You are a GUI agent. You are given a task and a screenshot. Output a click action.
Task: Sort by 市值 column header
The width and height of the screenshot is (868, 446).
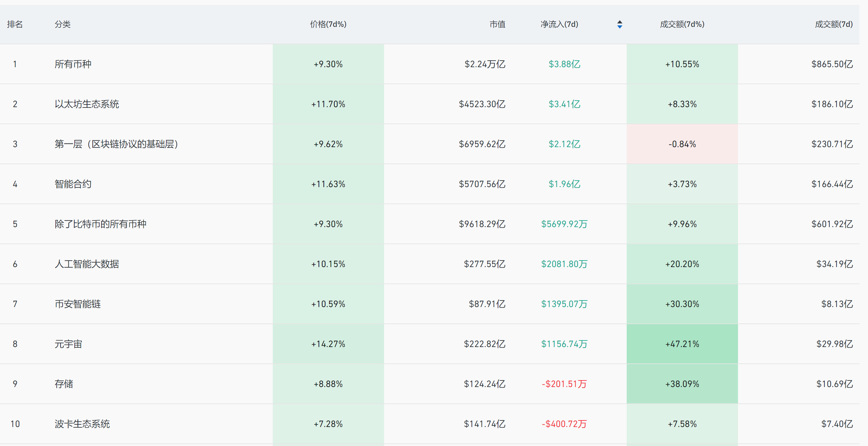497,24
